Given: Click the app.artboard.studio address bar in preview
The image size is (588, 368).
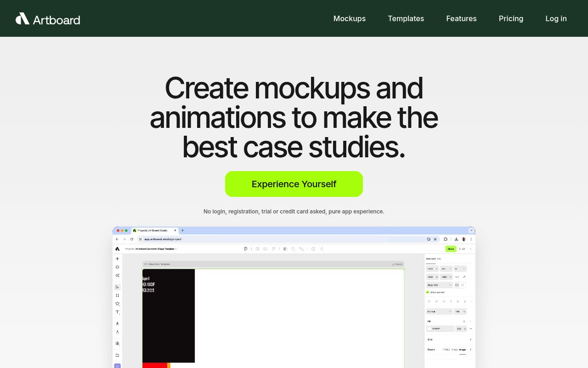Looking at the screenshot, I should [288, 239].
